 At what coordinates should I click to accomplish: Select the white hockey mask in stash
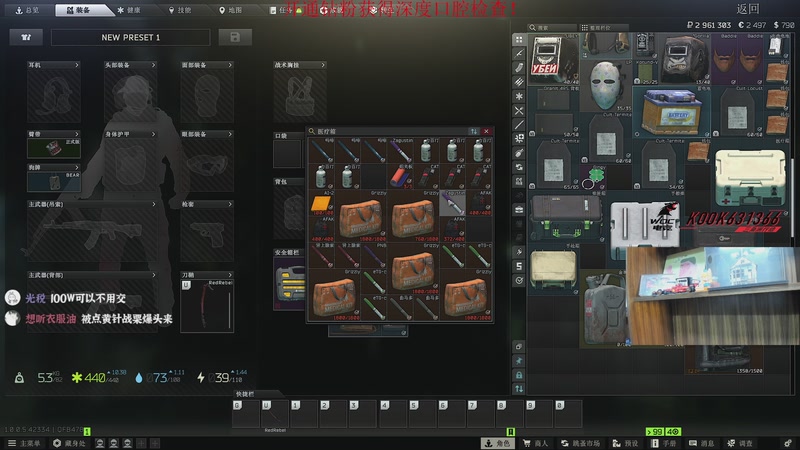click(x=605, y=86)
